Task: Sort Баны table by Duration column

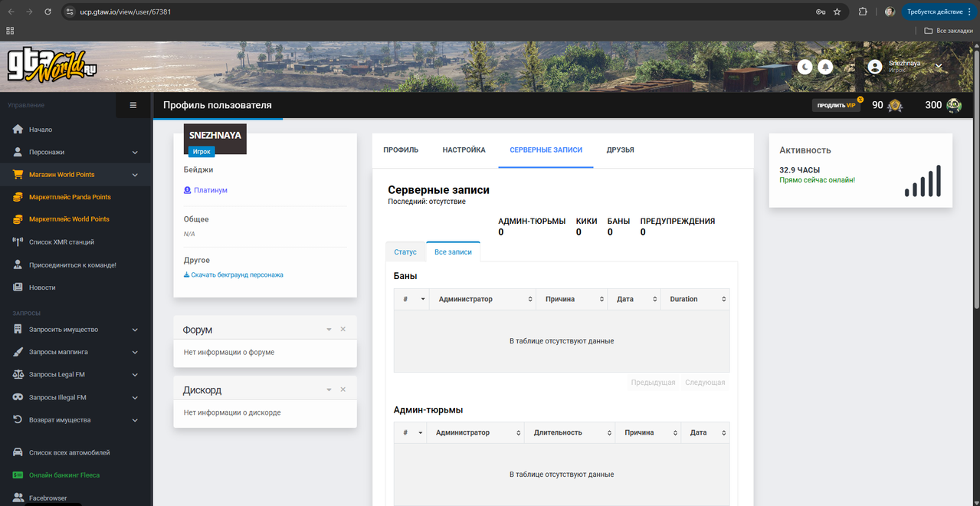Action: tap(695, 299)
